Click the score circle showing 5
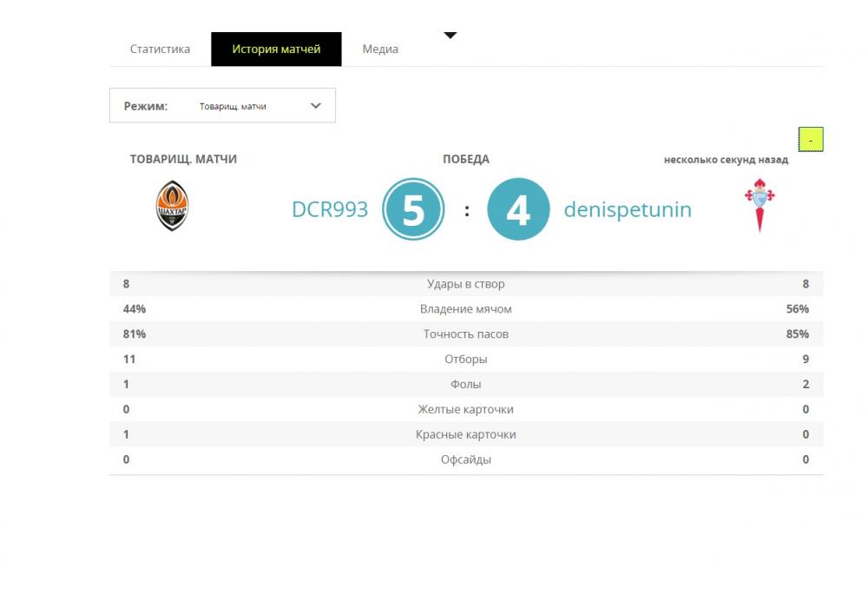Viewport: 868px width, 608px height. coord(413,209)
